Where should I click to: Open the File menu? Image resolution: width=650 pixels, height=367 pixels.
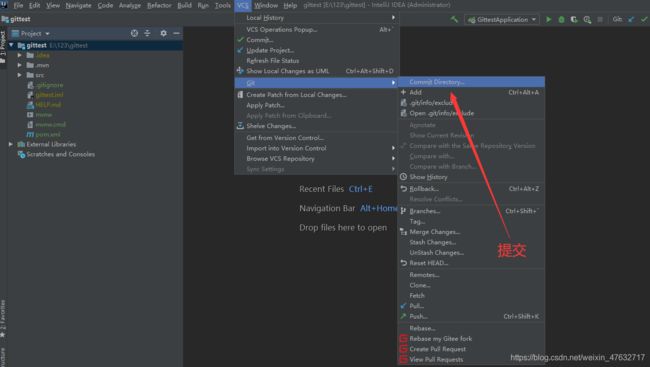pos(18,5)
